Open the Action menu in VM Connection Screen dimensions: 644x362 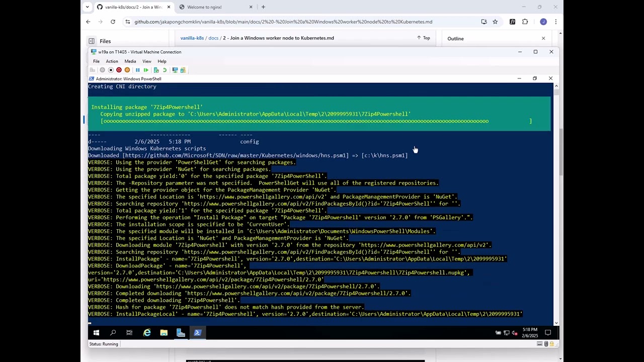[x=112, y=61]
